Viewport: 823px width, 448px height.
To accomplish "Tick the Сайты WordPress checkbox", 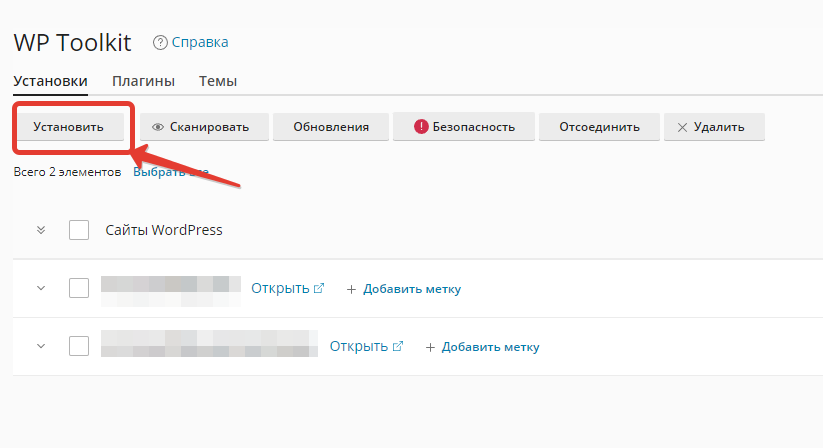I will [79, 230].
